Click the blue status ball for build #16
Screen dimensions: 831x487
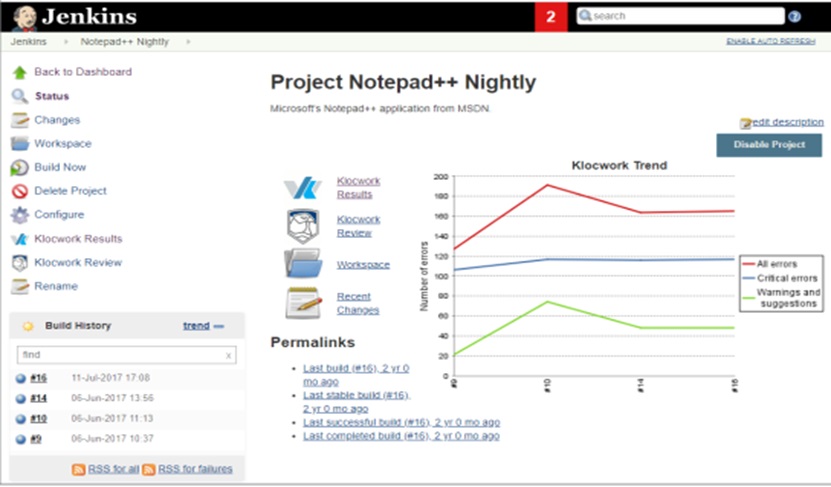click(x=21, y=378)
